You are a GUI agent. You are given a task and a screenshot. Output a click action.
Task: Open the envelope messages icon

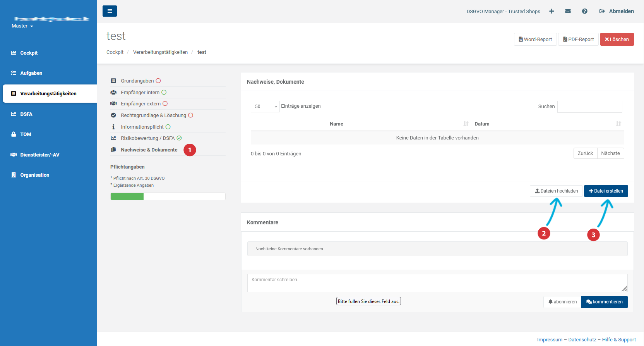568,11
